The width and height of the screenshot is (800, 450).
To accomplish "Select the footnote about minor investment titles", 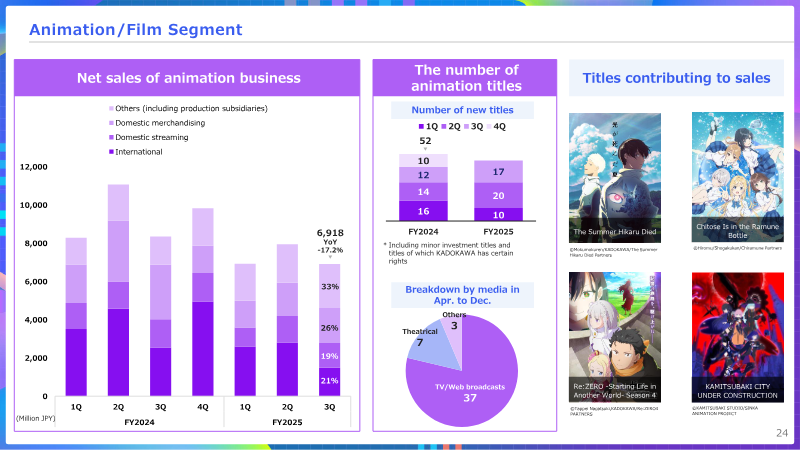I will tap(449, 253).
